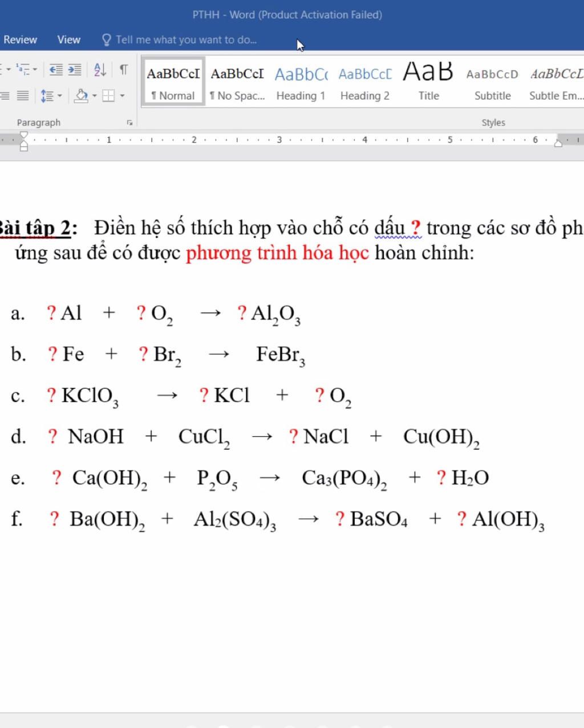Viewport: 584px width, 728px height.
Task: Toggle the Show/Hide paragraph marks button
Action: tap(124, 70)
